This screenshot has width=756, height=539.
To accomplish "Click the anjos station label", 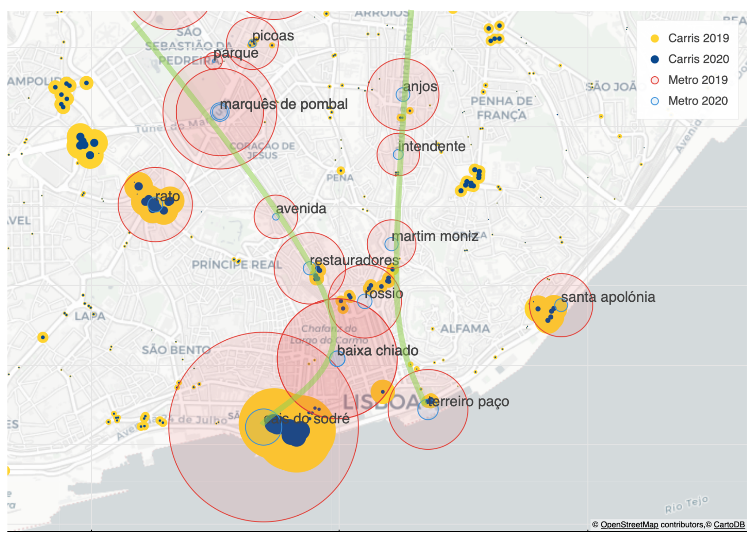I will coord(420,87).
